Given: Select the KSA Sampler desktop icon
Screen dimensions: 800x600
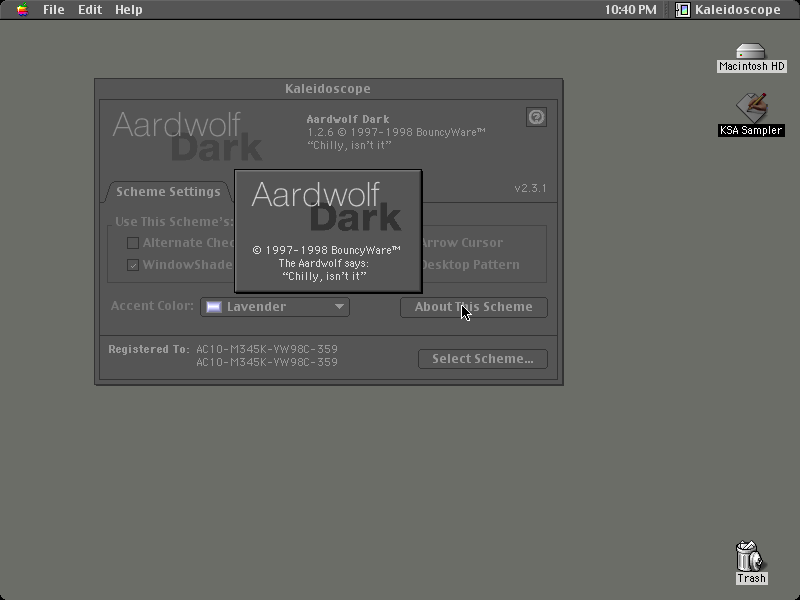Looking at the screenshot, I should pyautogui.click(x=752, y=115).
